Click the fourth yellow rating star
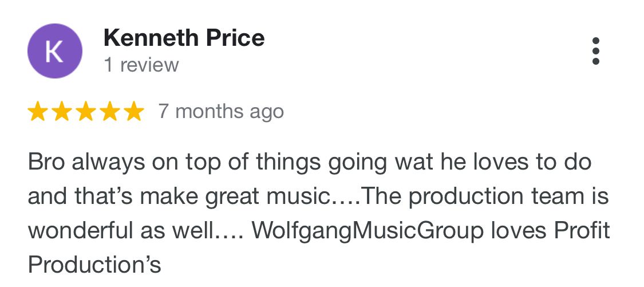 (109, 112)
